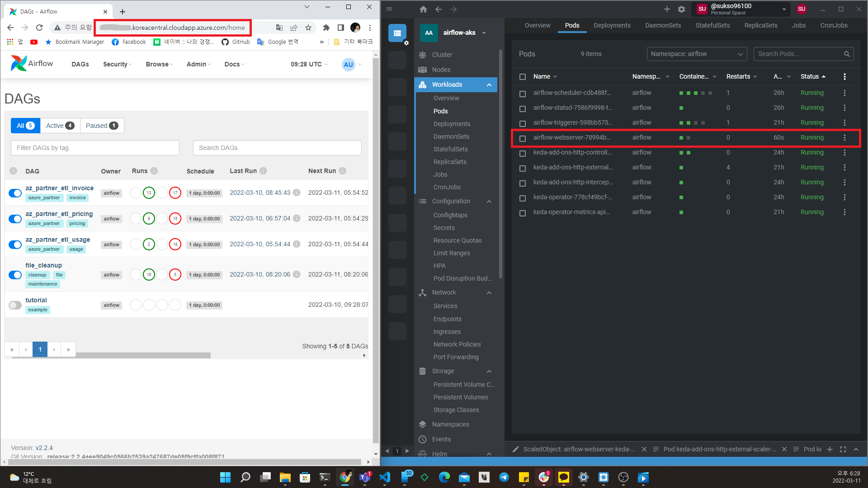Select the Paused DAGs filter tab
Screen dimensions: 868x488
pyautogui.click(x=102, y=126)
